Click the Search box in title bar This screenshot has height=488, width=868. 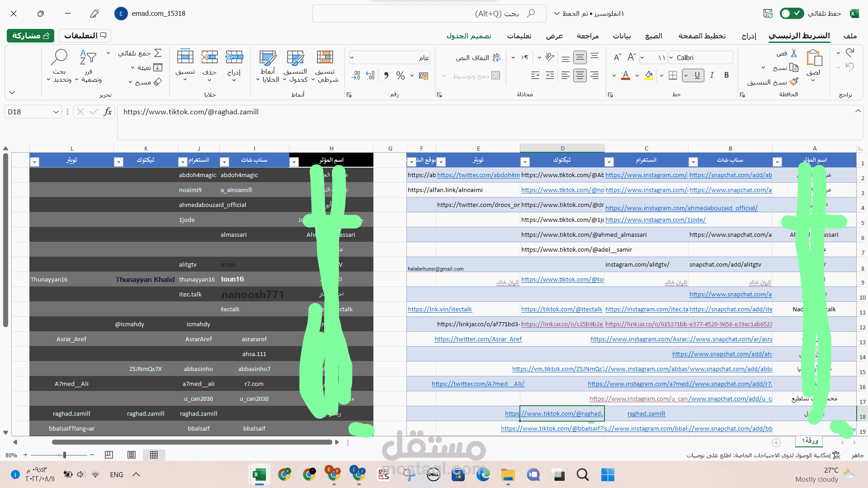point(429,14)
